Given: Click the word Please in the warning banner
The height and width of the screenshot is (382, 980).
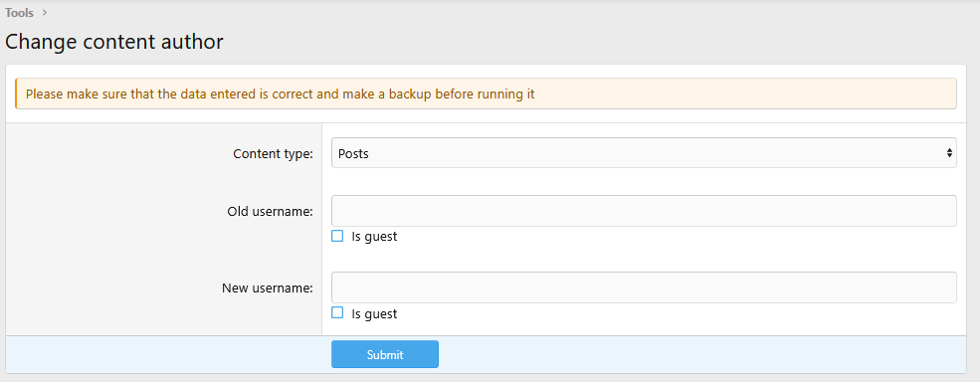Looking at the screenshot, I should click(45, 95).
